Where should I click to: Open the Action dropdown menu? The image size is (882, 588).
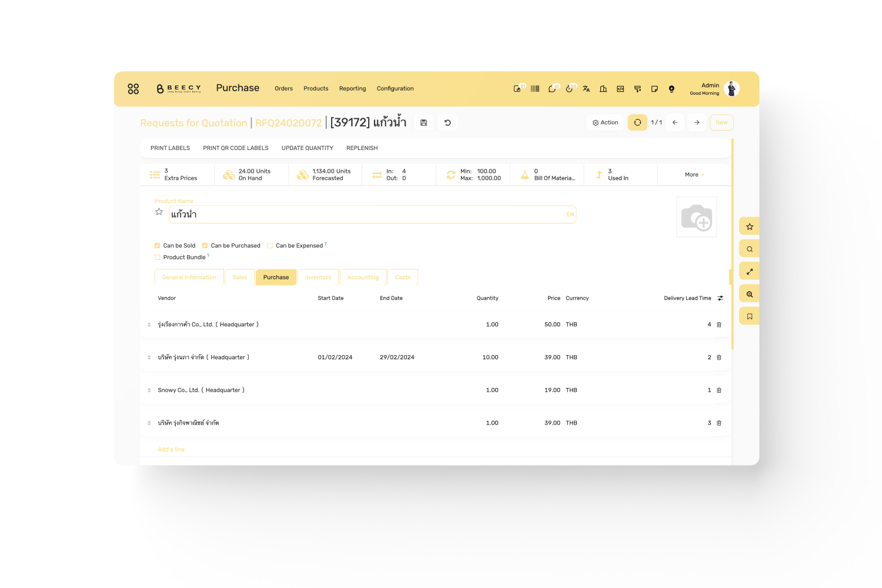tap(606, 122)
